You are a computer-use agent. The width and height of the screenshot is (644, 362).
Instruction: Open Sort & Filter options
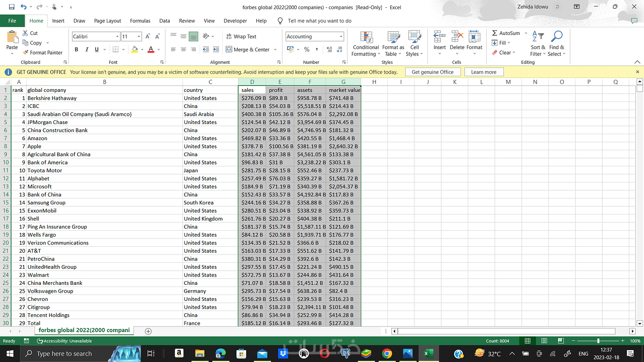(x=538, y=44)
